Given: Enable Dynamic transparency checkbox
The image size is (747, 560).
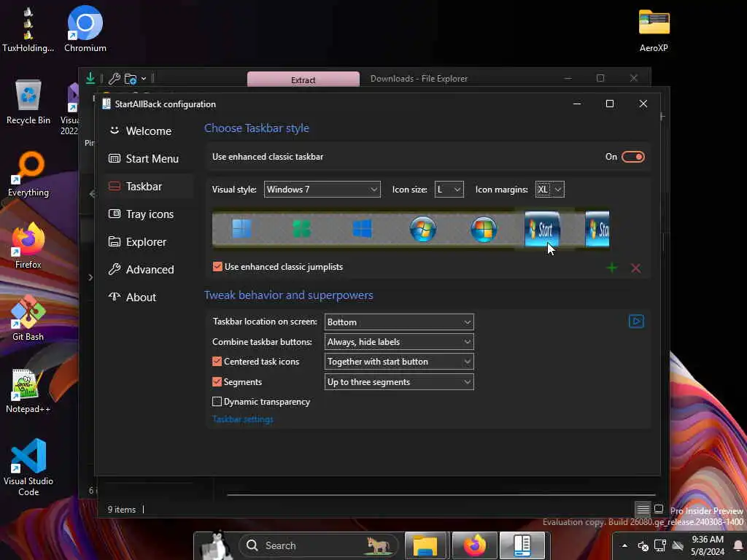Looking at the screenshot, I should coord(217,402).
